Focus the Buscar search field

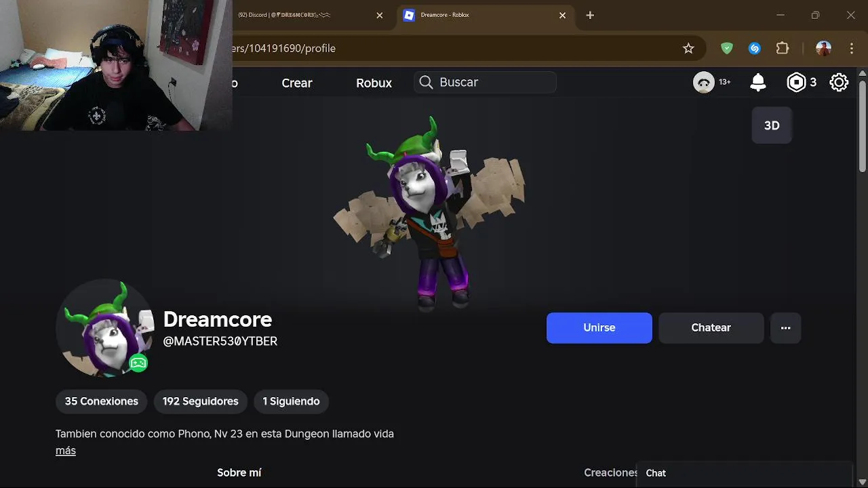[485, 82]
